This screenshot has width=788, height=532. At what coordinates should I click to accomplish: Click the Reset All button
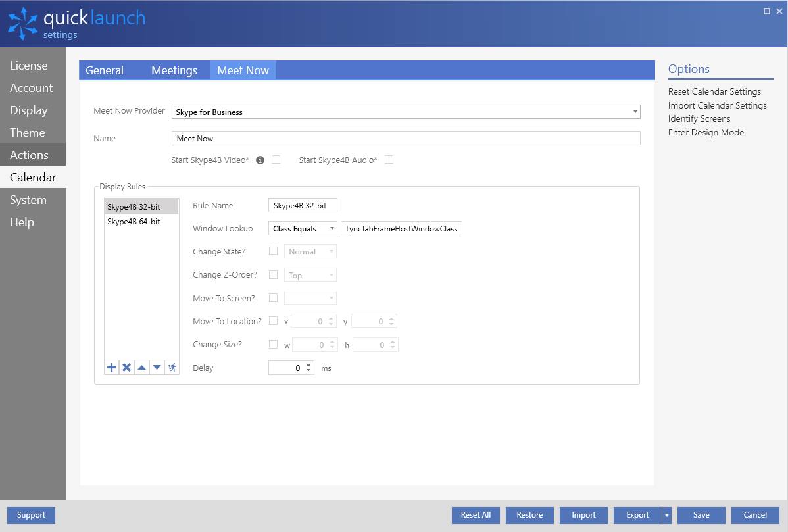coord(476,516)
